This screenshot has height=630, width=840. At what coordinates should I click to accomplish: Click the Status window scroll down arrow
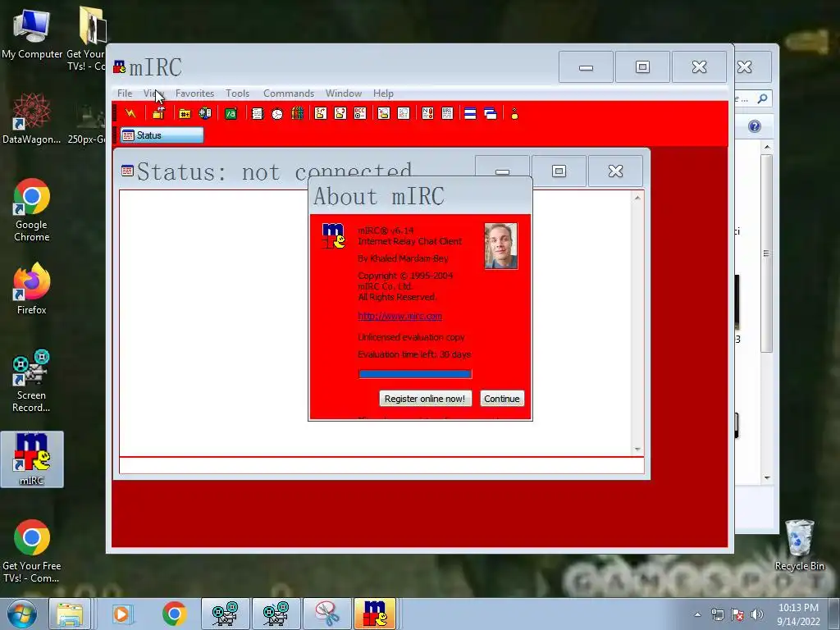pos(637,450)
